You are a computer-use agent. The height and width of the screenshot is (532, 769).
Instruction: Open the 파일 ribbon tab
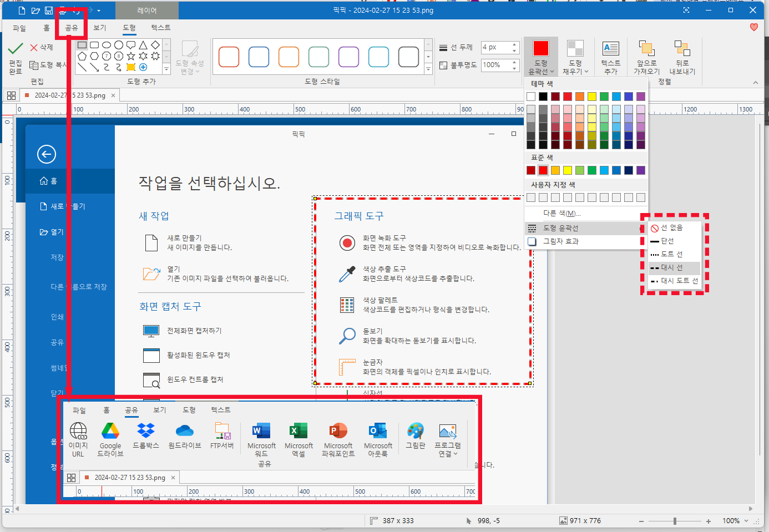tap(19, 28)
